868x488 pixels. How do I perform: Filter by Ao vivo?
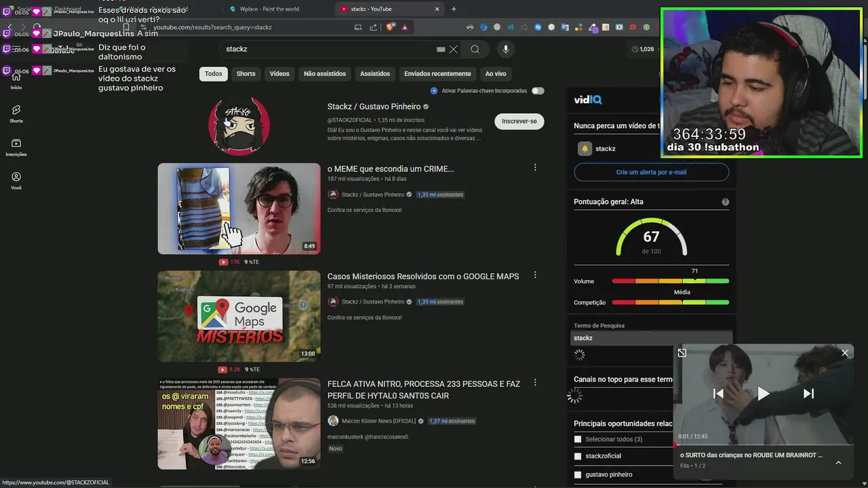496,74
